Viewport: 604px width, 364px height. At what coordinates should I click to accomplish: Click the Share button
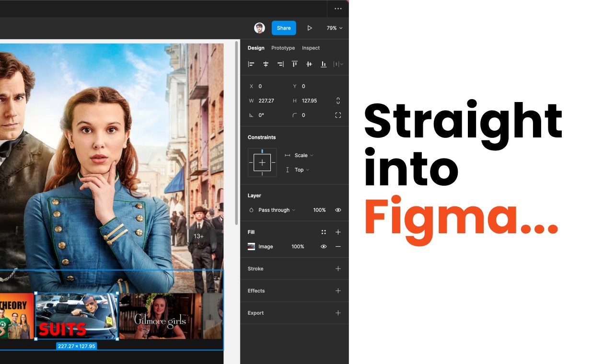tap(284, 28)
